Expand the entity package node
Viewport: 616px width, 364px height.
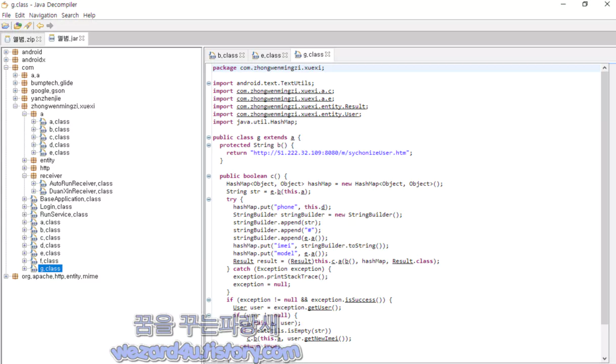click(x=24, y=160)
